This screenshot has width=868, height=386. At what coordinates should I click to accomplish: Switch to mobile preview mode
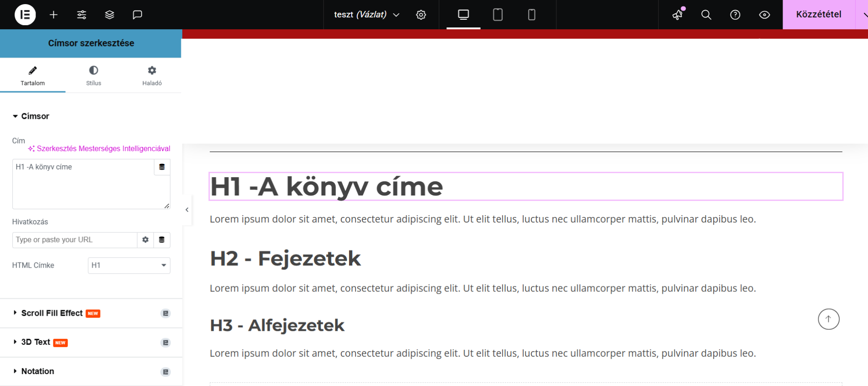pyautogui.click(x=532, y=15)
